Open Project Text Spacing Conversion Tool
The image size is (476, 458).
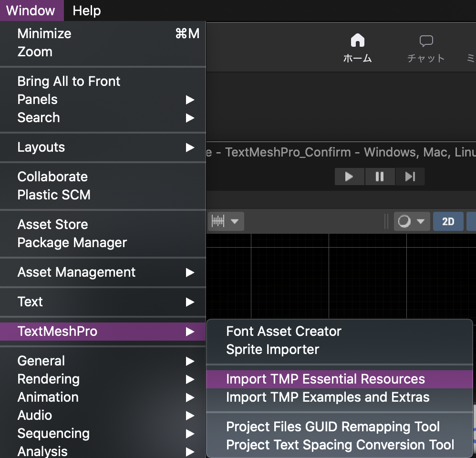pyautogui.click(x=340, y=445)
